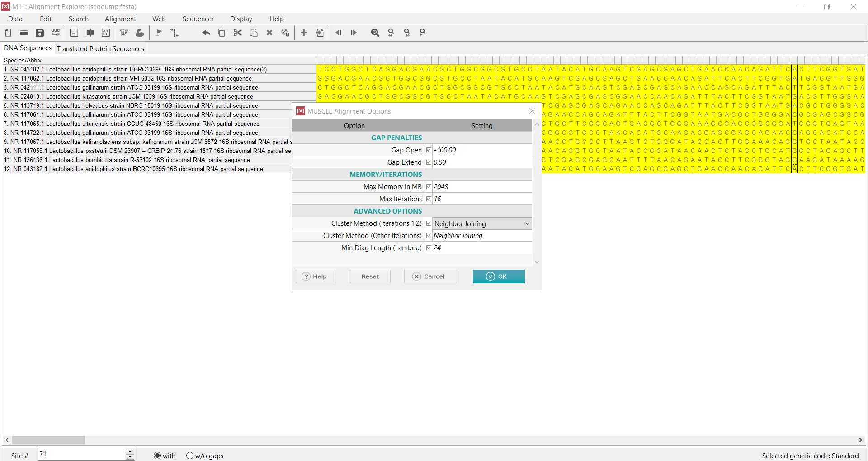Toggle the Max Iterations checkbox
Viewport: 868px width, 461px height.
tap(429, 199)
